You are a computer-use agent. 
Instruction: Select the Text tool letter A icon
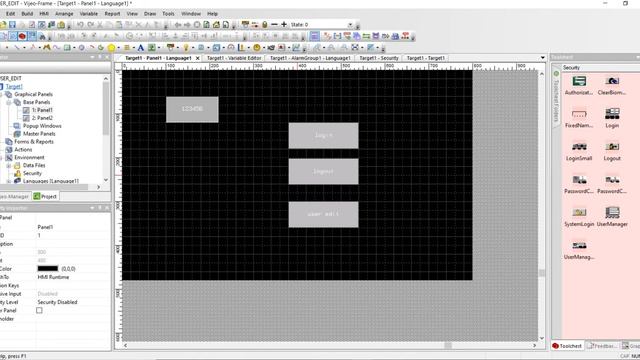141,48
